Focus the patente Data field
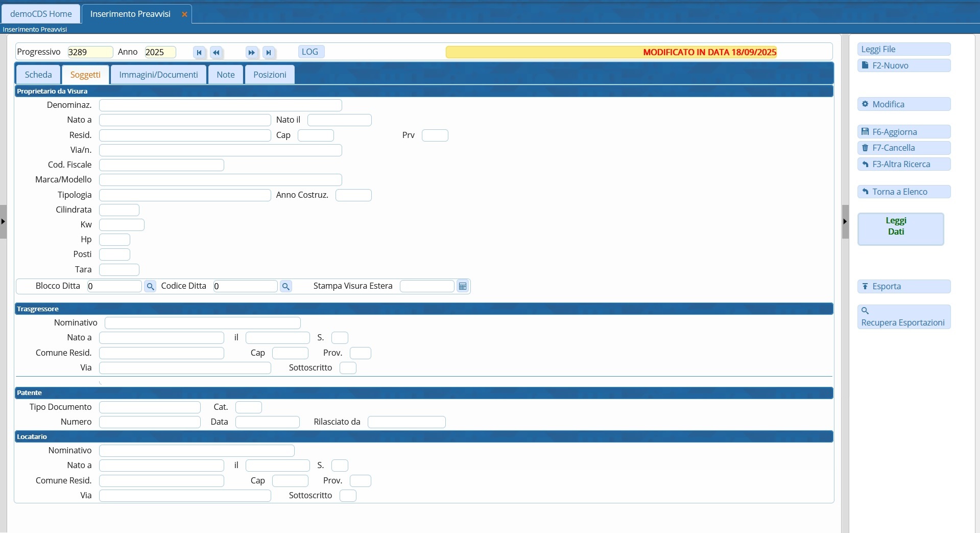Image resolution: width=980 pixels, height=533 pixels. [268, 422]
